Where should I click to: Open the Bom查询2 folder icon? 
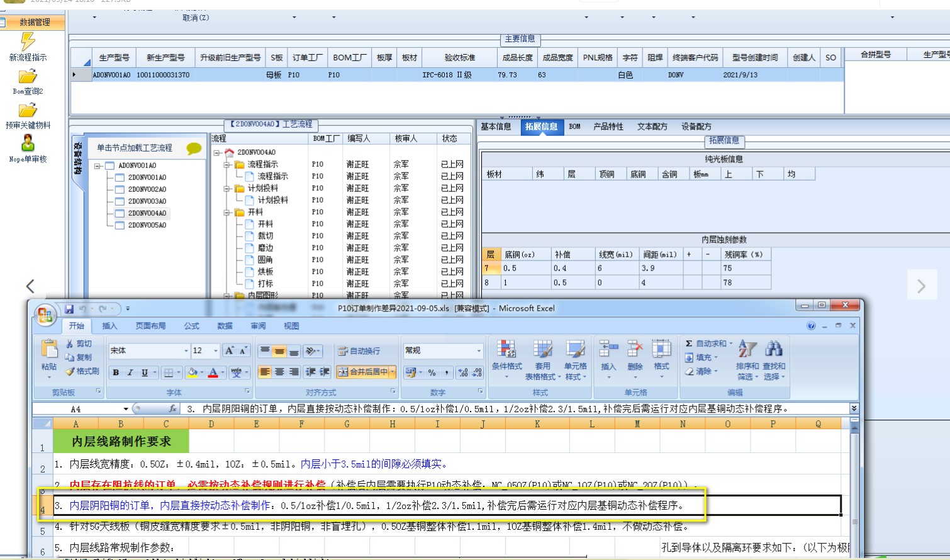pos(28,77)
